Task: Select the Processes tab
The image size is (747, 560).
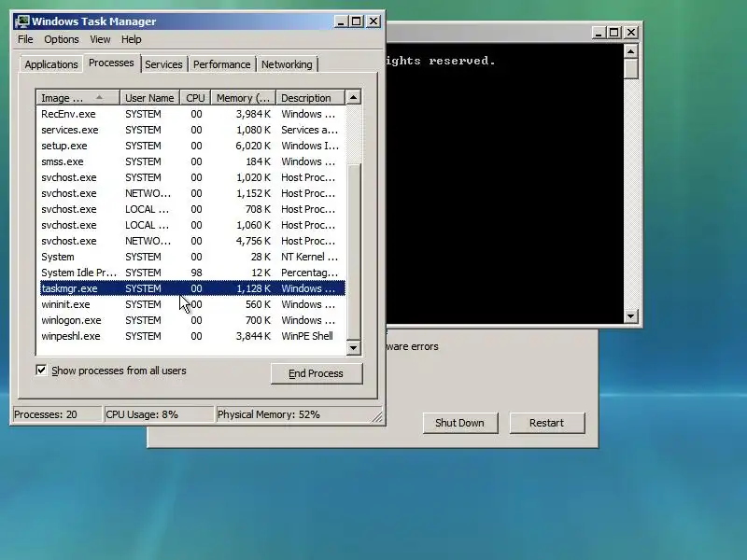Action: [x=111, y=63]
